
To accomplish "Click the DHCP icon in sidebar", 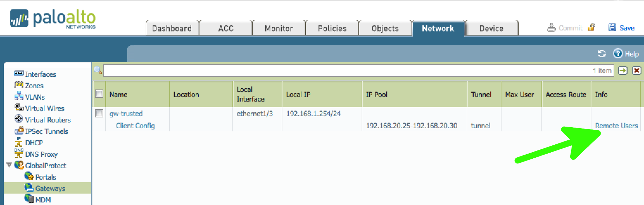I will click(19, 142).
